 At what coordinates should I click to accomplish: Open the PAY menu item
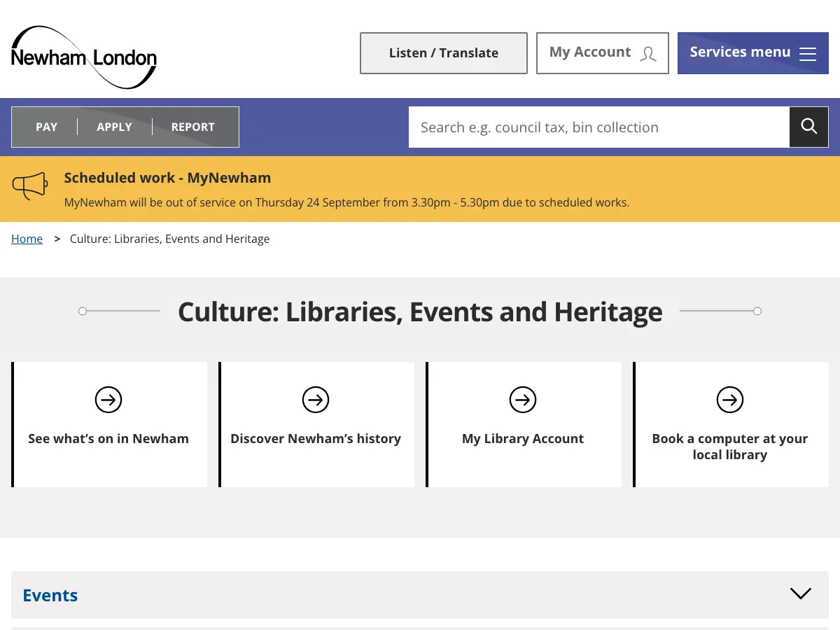(47, 127)
